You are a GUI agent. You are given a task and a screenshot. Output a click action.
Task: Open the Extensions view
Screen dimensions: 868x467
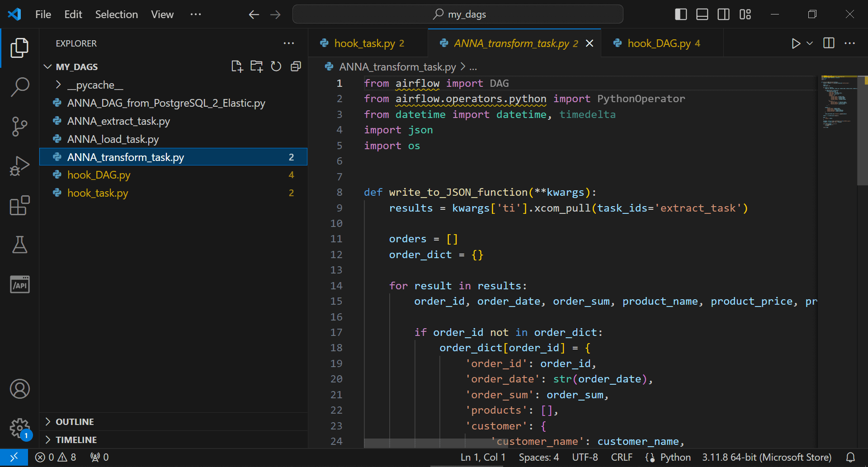tap(19, 206)
